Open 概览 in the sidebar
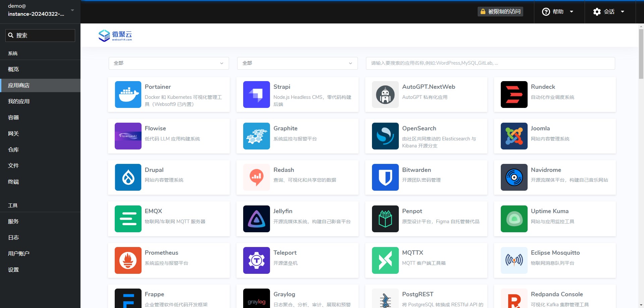Image resolution: width=644 pixels, height=308 pixels. pos(40,69)
